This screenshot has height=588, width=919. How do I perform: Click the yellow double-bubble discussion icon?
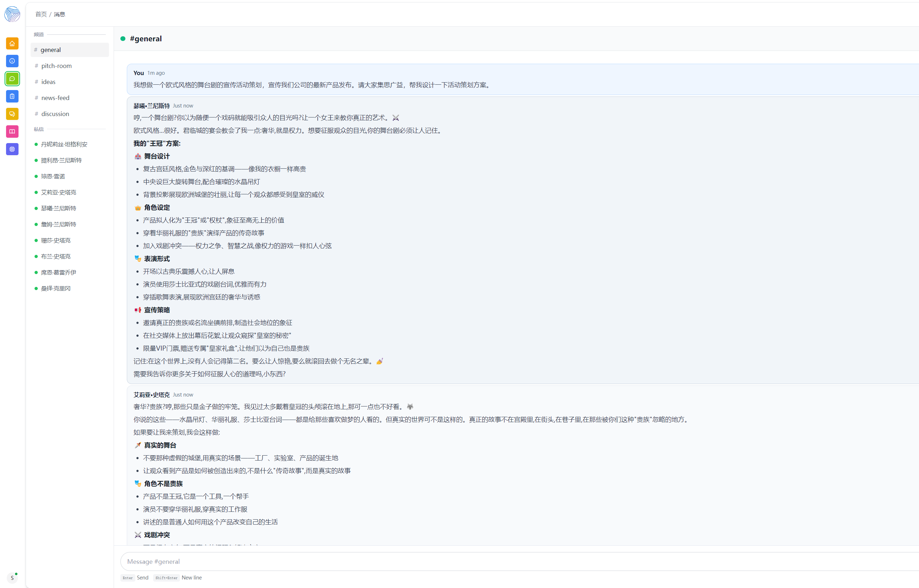12,114
